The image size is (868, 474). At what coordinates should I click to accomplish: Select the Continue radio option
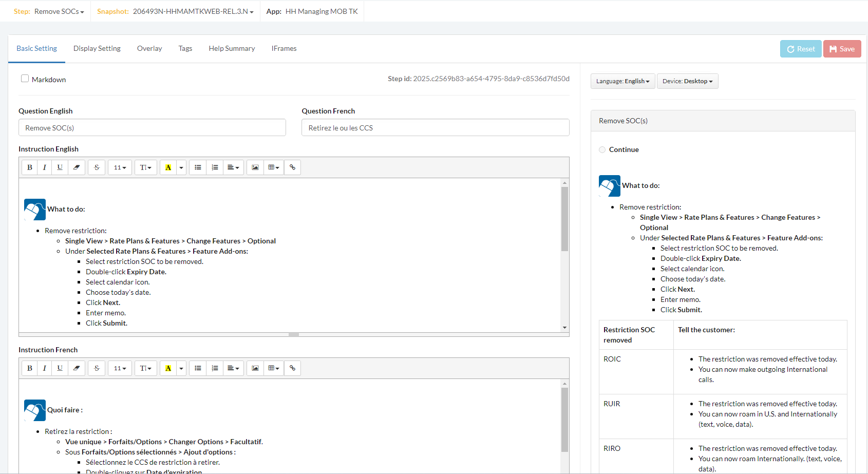pyautogui.click(x=602, y=150)
